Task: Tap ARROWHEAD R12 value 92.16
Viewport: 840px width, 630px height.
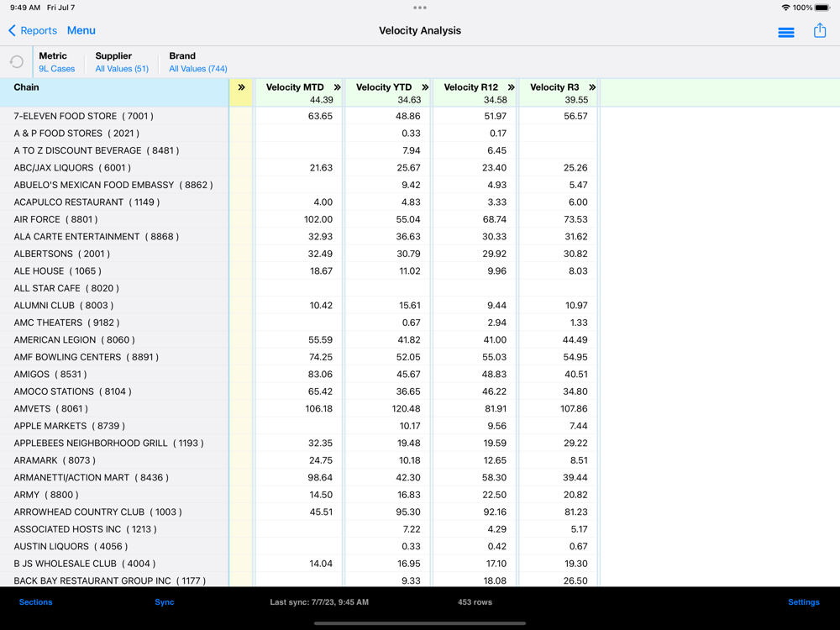Action: pyautogui.click(x=495, y=512)
